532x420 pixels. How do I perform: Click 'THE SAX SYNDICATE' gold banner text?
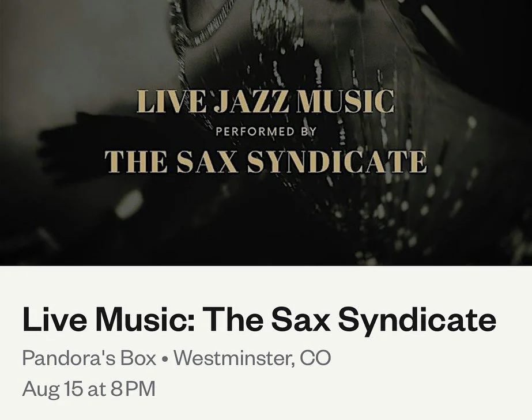point(266,162)
